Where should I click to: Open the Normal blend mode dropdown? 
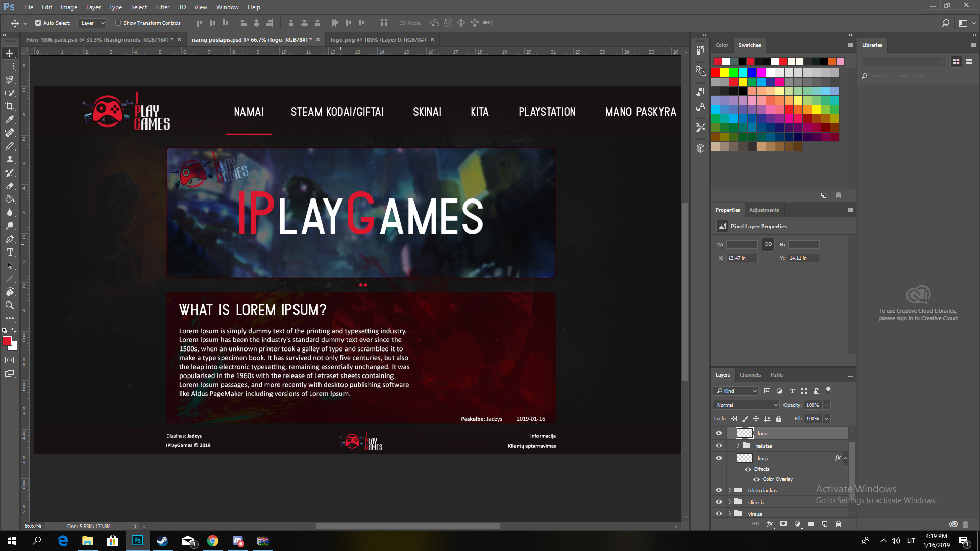click(x=746, y=405)
